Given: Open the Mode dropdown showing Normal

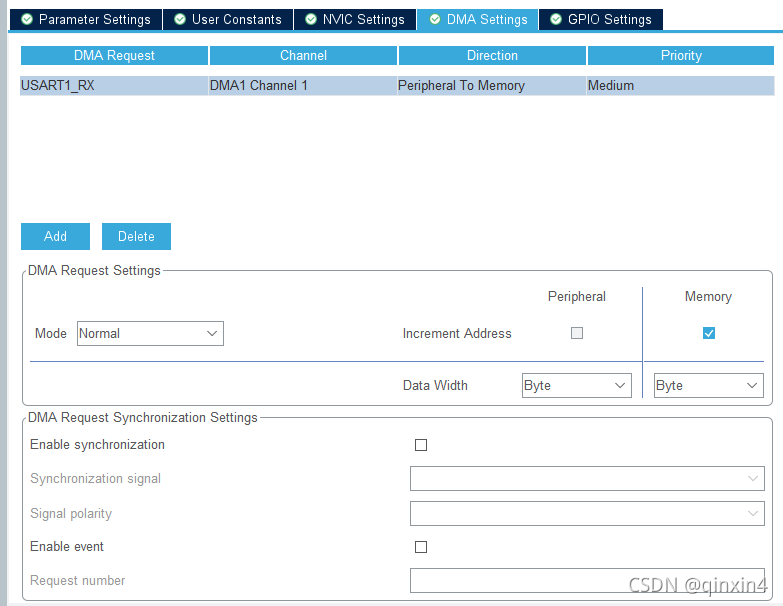Looking at the screenshot, I should [x=150, y=333].
